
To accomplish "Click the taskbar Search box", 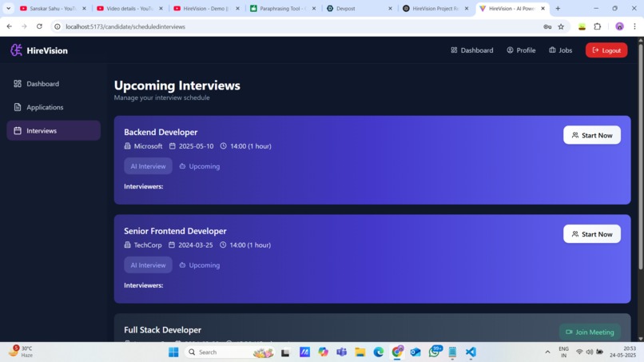I will pos(231,352).
